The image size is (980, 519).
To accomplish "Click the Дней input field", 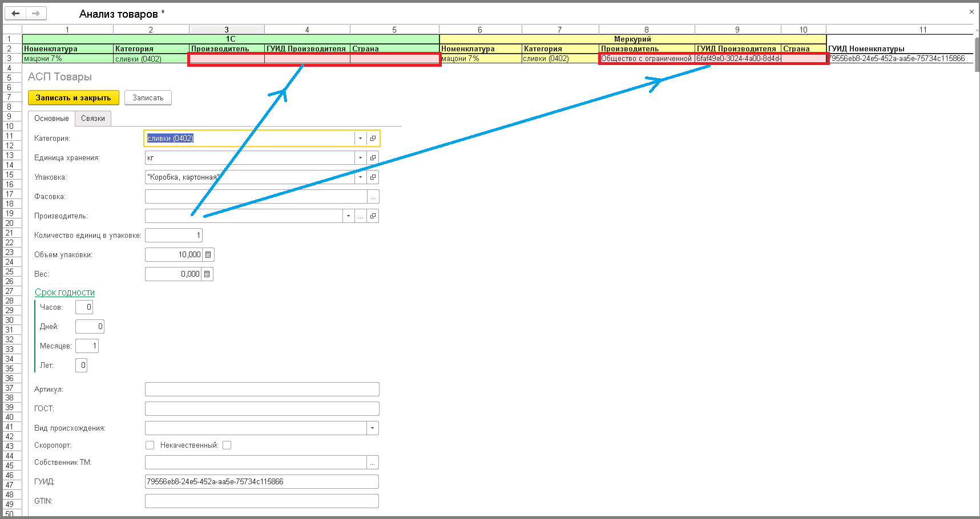I will pos(90,326).
